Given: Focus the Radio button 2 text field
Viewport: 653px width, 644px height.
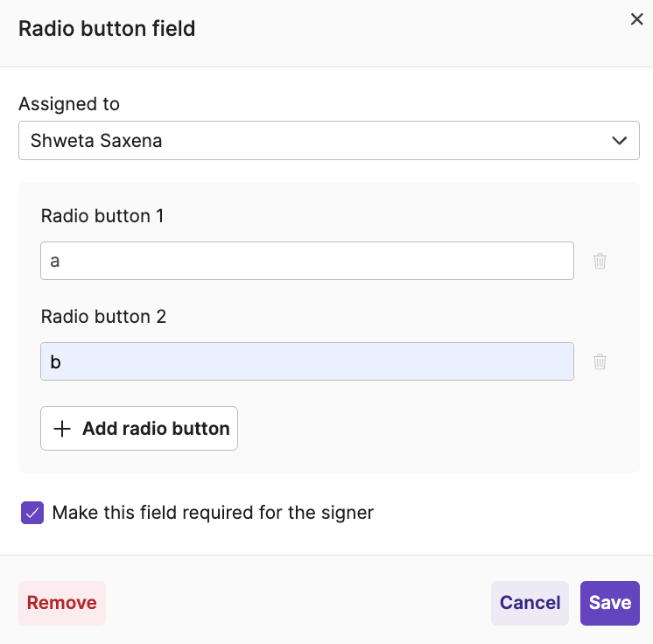Looking at the screenshot, I should click(x=306, y=361).
